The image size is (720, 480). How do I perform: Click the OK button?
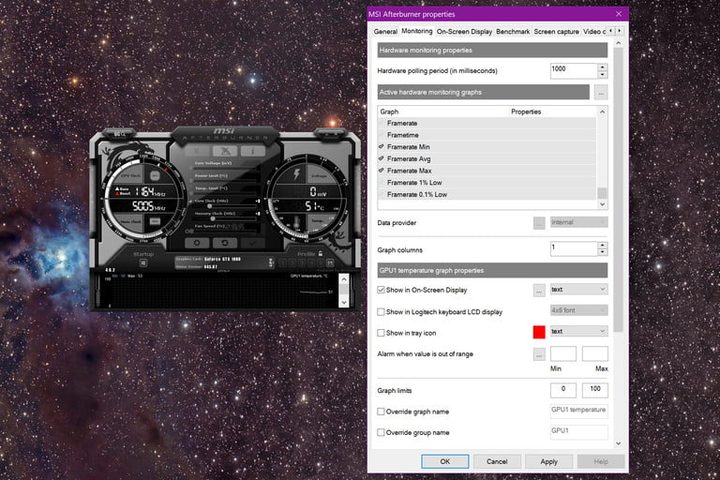point(445,461)
